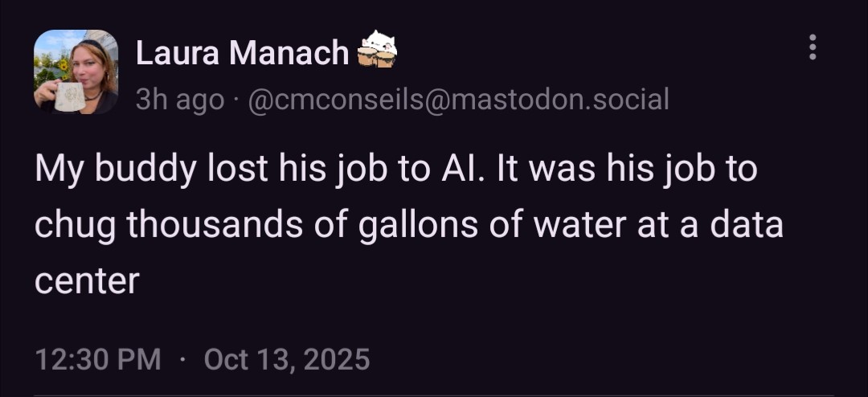Click the word "center" in the post
Viewport: 868px width, 397px height.
pos(87,280)
